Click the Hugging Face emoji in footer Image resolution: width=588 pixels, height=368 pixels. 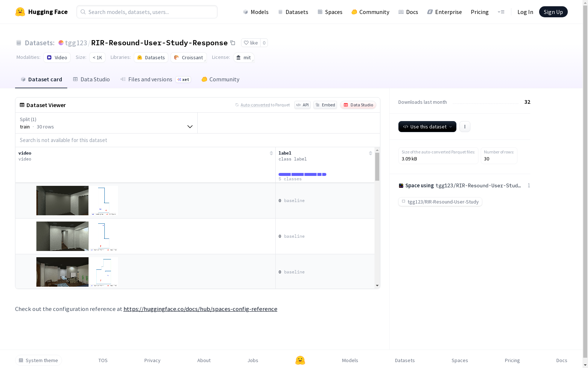300,360
